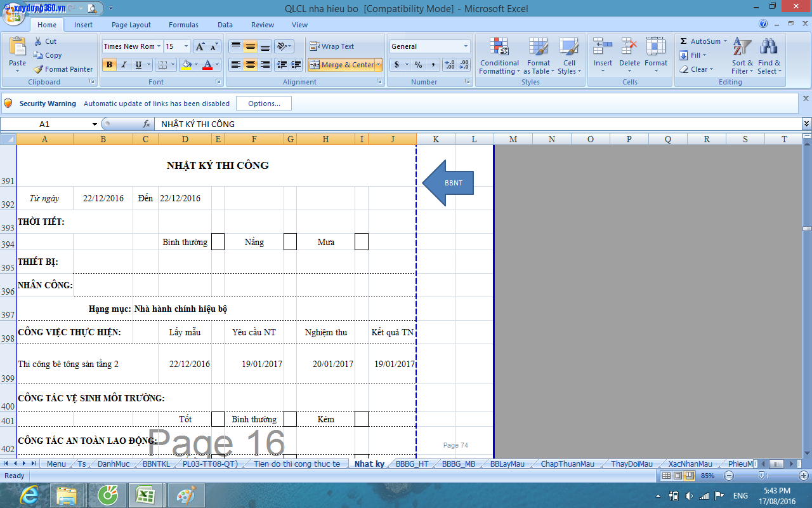Switch to Page Break Preview view
Viewport: 812px width, 508px height.
click(688, 476)
